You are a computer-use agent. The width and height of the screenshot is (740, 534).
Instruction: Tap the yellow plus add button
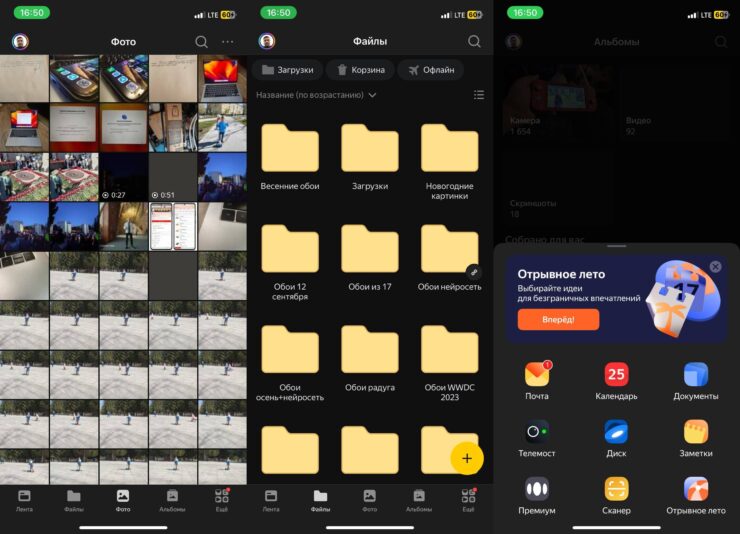click(x=467, y=457)
